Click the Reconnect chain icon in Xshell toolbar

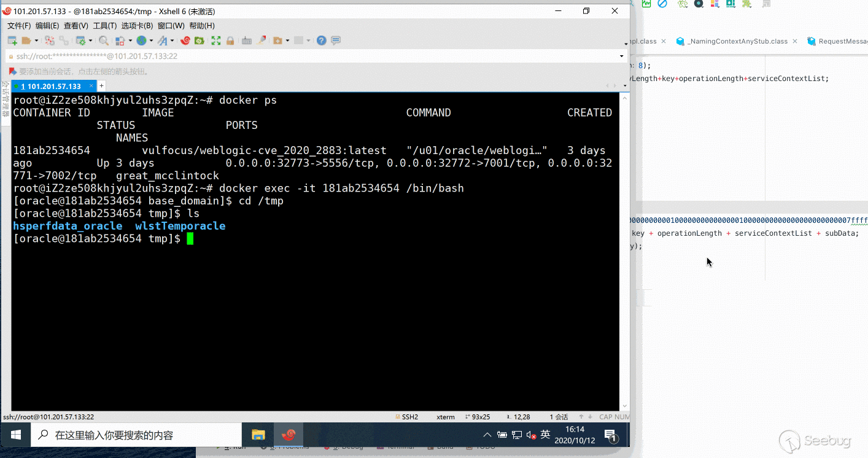click(x=63, y=41)
